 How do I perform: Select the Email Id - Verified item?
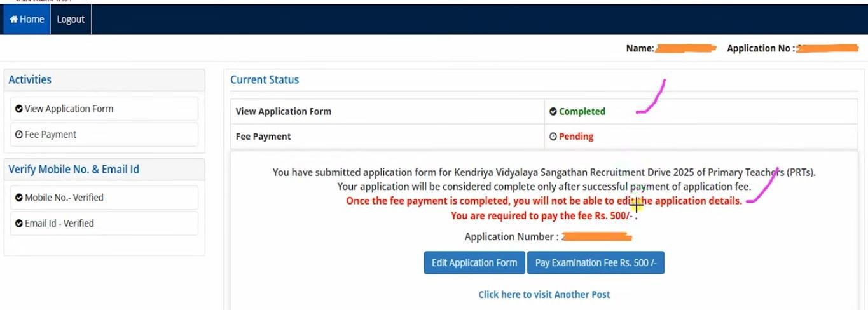pyautogui.click(x=59, y=224)
